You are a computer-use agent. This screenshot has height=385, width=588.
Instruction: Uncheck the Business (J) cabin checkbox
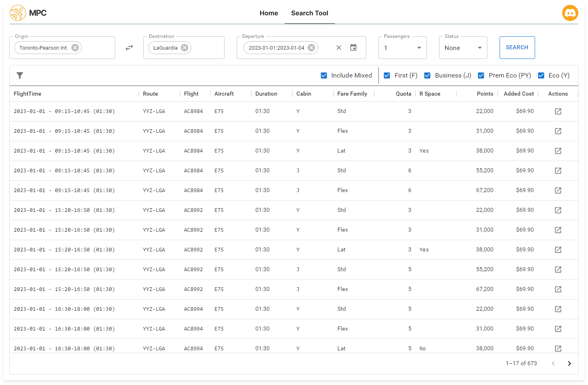pyautogui.click(x=427, y=75)
